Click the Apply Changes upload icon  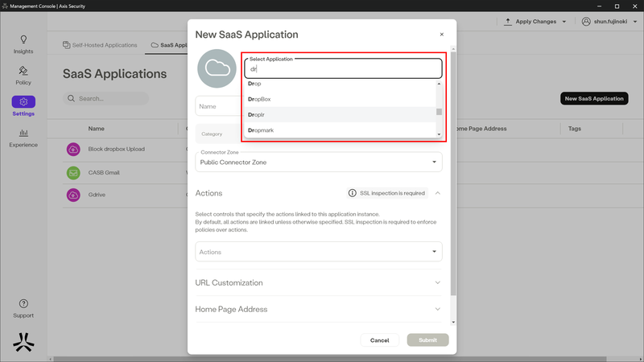(x=508, y=22)
